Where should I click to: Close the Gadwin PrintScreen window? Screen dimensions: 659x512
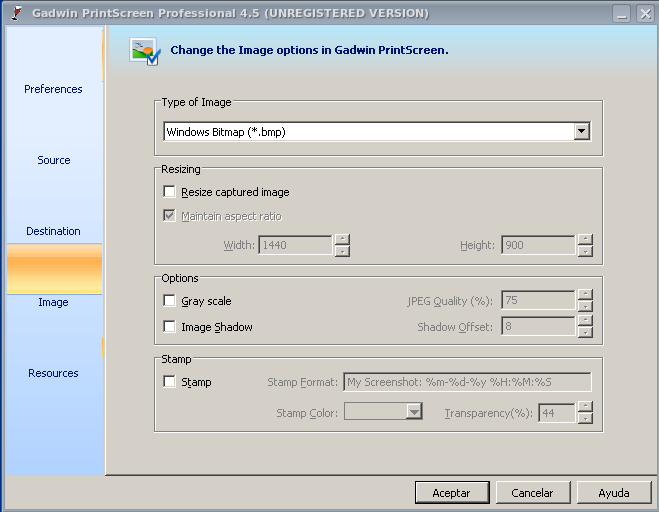[x=646, y=13]
